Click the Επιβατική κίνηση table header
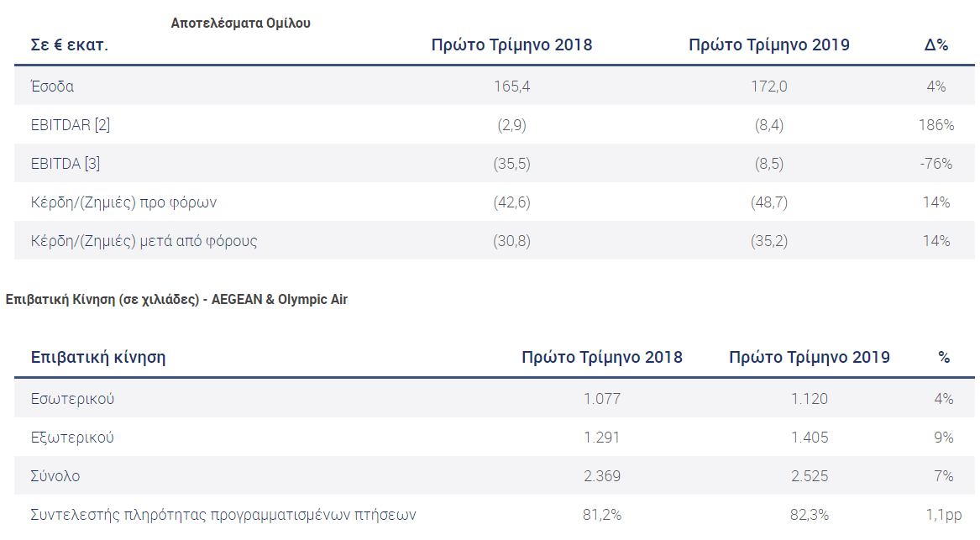The image size is (980, 540). [x=98, y=358]
